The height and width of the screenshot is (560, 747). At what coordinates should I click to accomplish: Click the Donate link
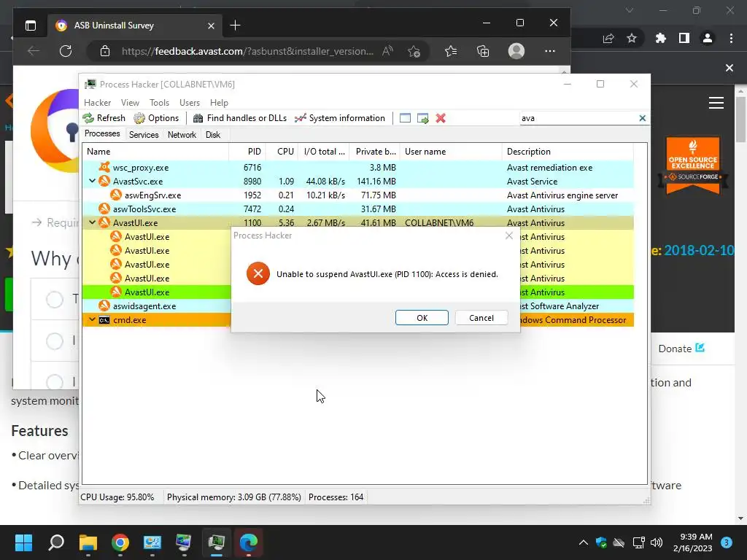point(681,349)
